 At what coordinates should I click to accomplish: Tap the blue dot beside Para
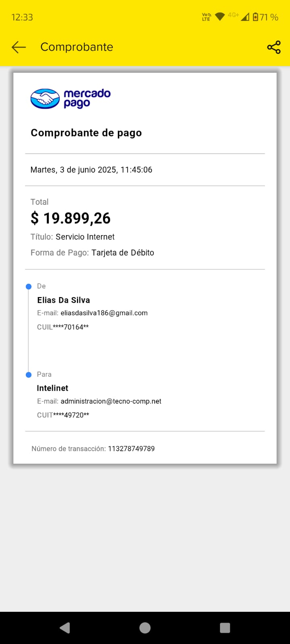tap(29, 375)
